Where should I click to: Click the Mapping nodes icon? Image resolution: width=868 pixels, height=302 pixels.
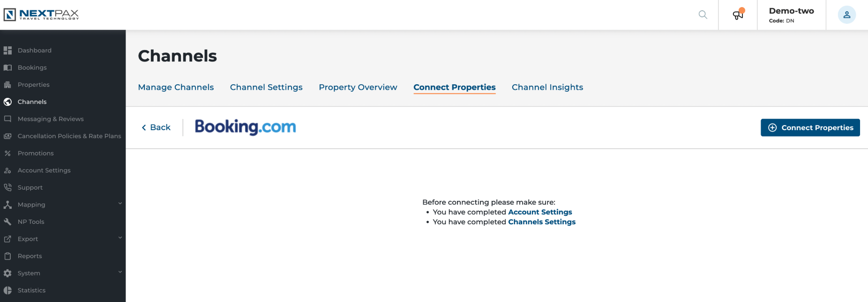7,205
